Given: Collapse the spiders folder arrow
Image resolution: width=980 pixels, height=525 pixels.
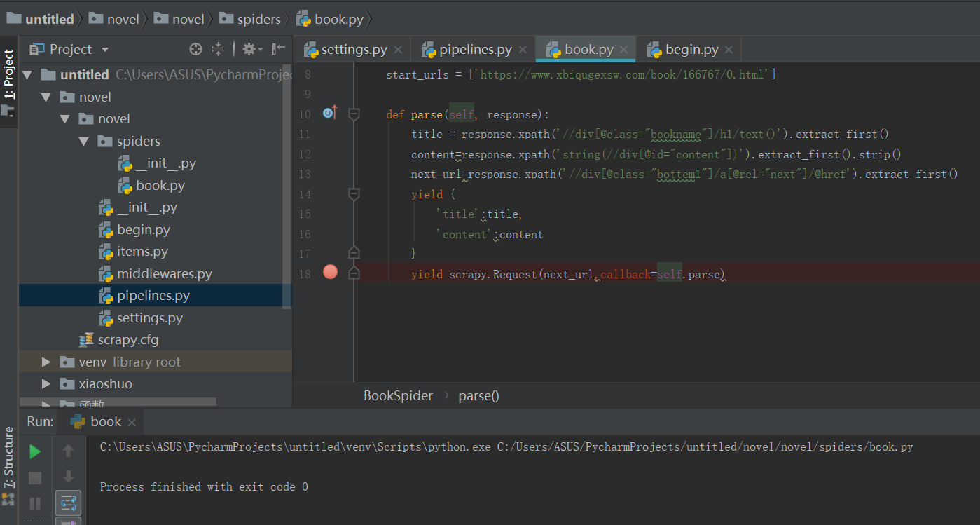Looking at the screenshot, I should 84,141.
